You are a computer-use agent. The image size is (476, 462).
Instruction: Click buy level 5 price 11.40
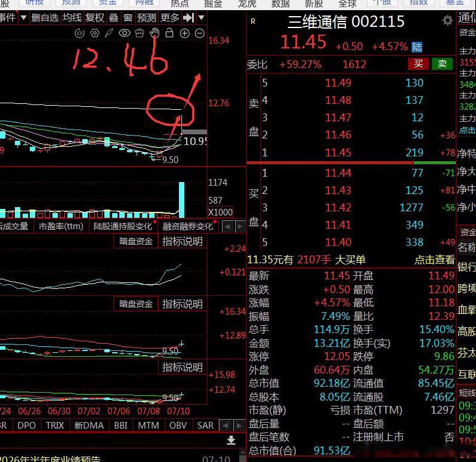tap(338, 242)
